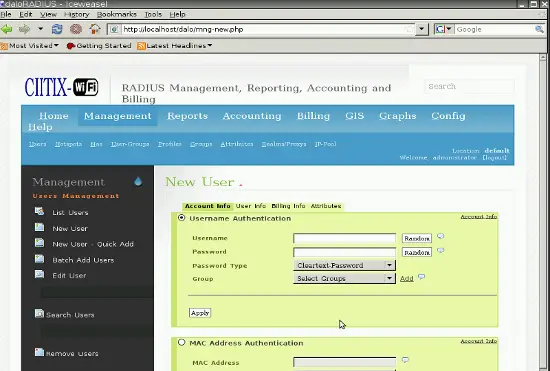Viewport: 550px width, 371px height.
Task: Open the Edit menu
Action: pos(26,14)
